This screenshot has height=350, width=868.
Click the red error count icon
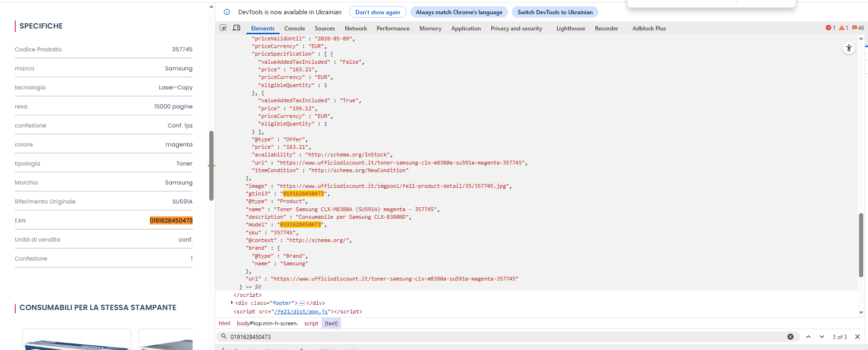pyautogui.click(x=829, y=28)
